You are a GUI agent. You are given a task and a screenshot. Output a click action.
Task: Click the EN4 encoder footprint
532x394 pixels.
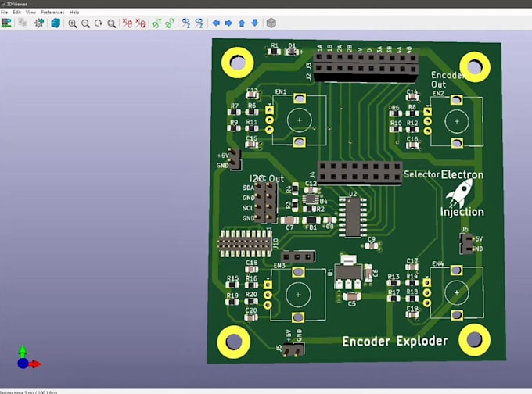click(457, 292)
